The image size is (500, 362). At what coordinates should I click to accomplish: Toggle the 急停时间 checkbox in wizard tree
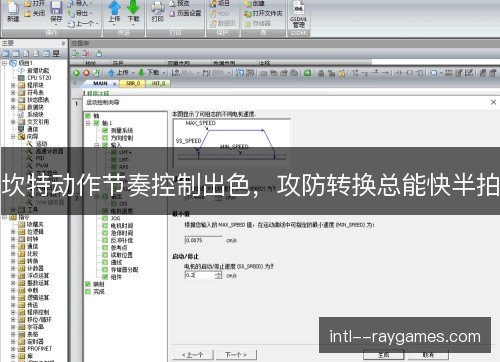point(105,233)
